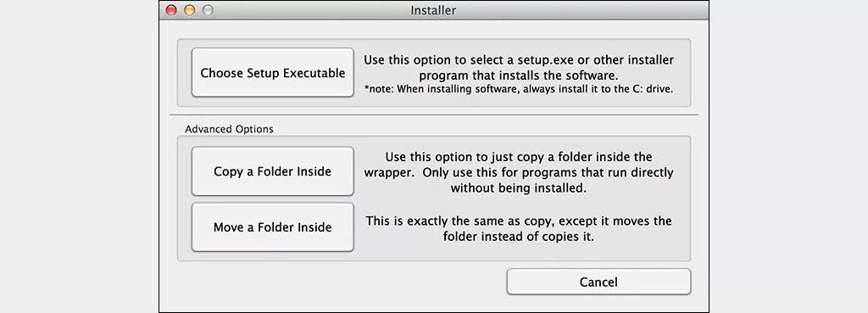Minimize the Installer window using yellow button

pyautogui.click(x=189, y=10)
